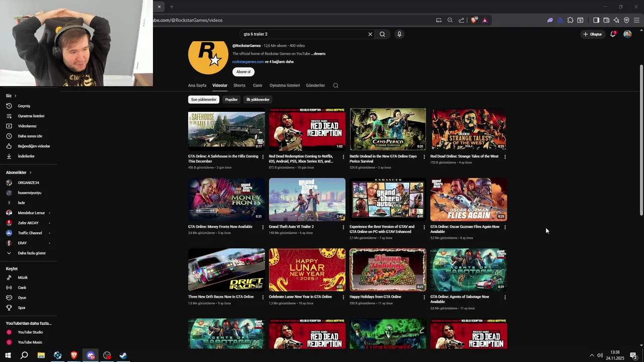Switch to the Ana Sayfa tab
644x362 pixels.
(x=197, y=85)
